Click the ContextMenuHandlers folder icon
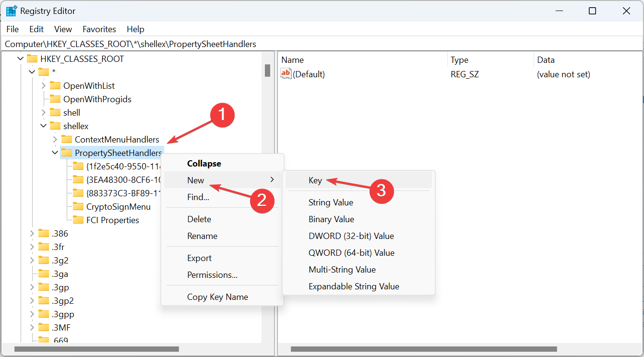 point(67,139)
